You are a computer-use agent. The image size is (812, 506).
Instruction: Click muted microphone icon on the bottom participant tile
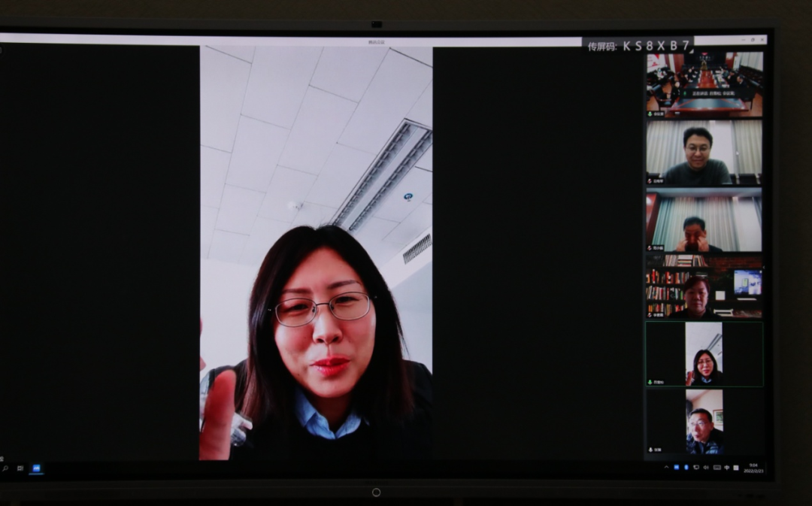(x=650, y=450)
